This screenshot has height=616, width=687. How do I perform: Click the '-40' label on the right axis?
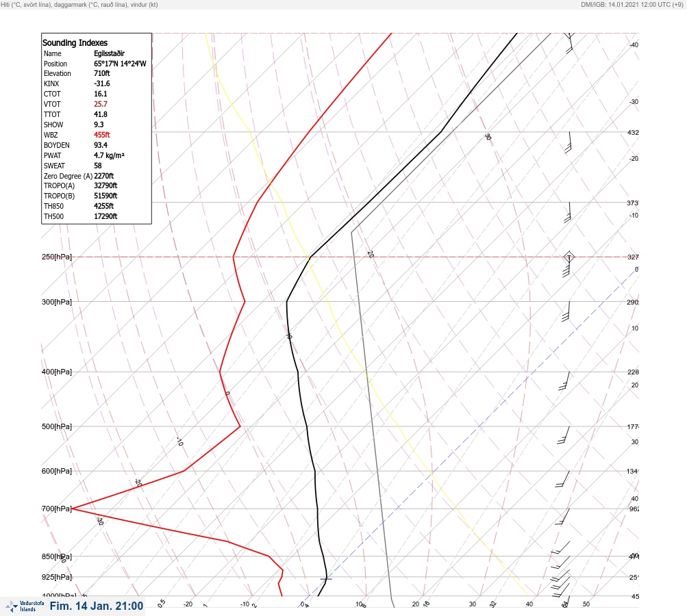634,44
